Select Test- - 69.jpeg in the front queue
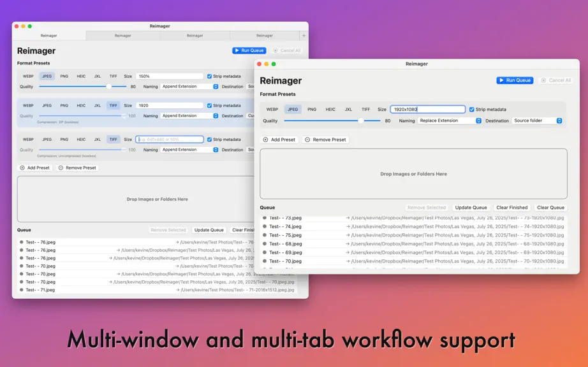 tap(285, 252)
